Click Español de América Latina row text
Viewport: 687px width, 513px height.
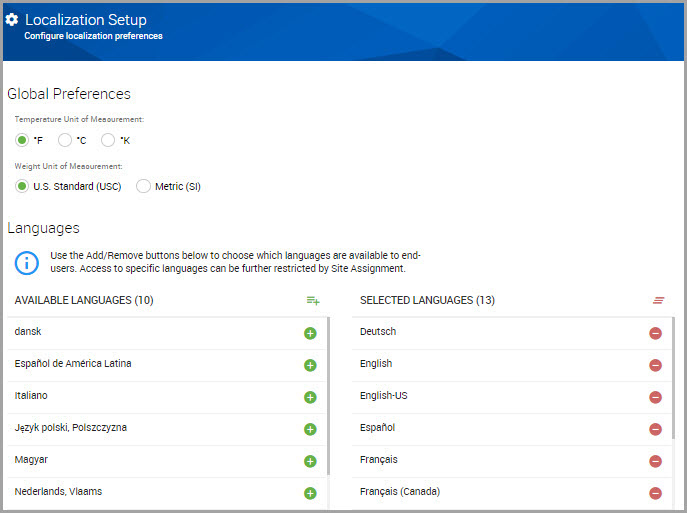73,364
